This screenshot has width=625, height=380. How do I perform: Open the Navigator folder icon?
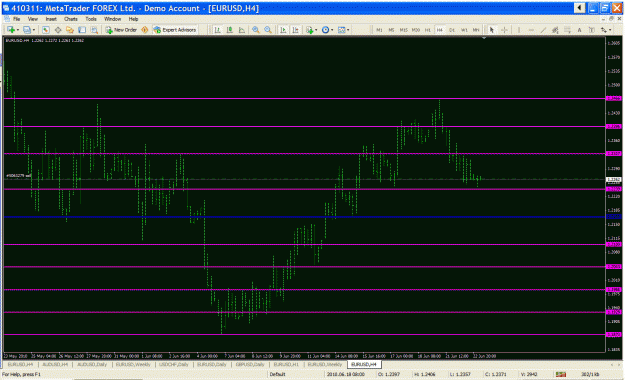pyautogui.click(x=70, y=30)
